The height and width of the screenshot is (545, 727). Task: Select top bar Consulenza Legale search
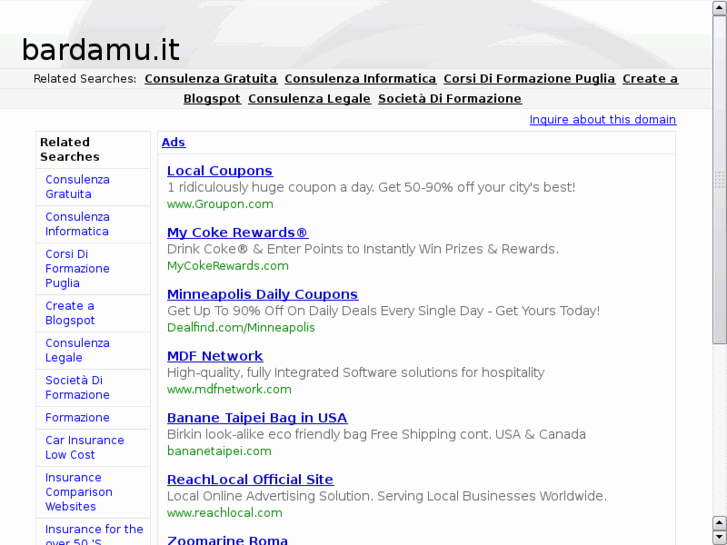click(x=309, y=99)
